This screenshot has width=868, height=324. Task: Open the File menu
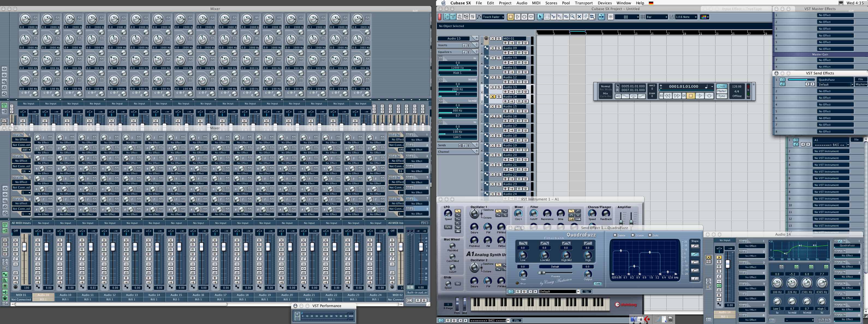479,3
